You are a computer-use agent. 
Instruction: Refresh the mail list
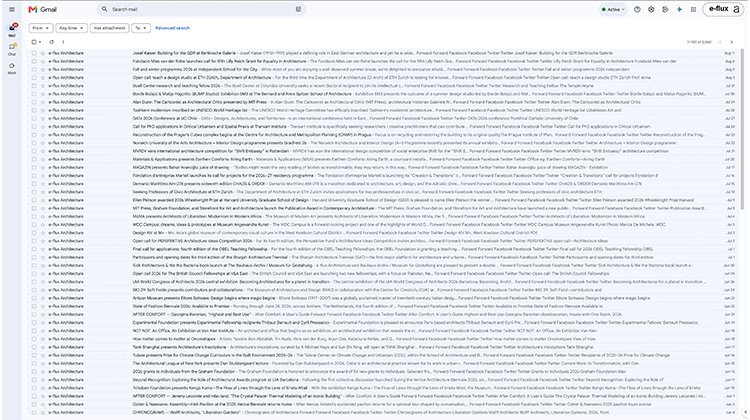[x=52, y=42]
